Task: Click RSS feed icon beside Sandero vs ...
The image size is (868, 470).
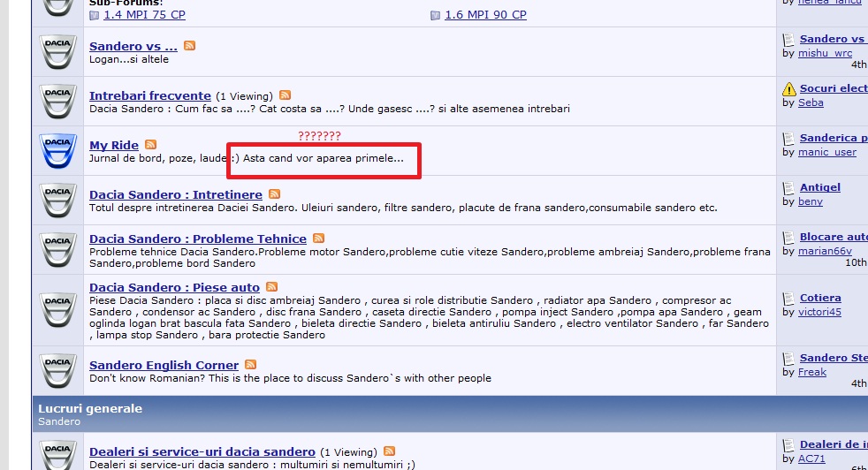Action: [x=189, y=46]
